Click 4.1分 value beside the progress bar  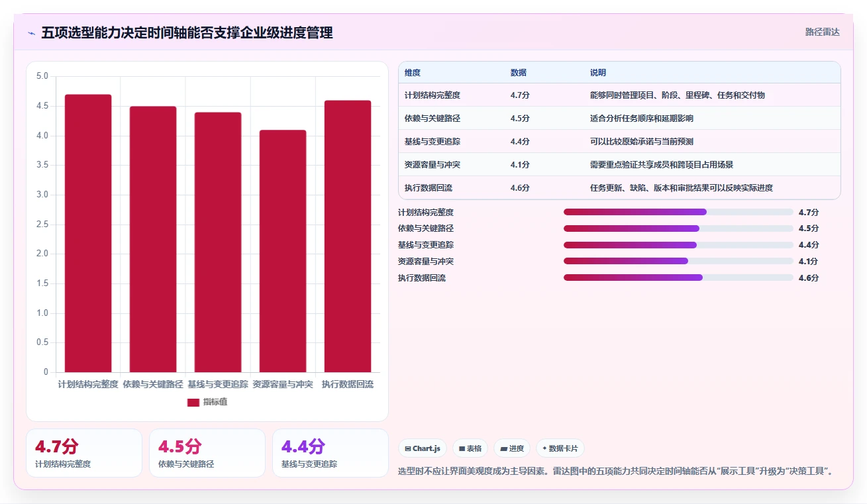point(809,262)
